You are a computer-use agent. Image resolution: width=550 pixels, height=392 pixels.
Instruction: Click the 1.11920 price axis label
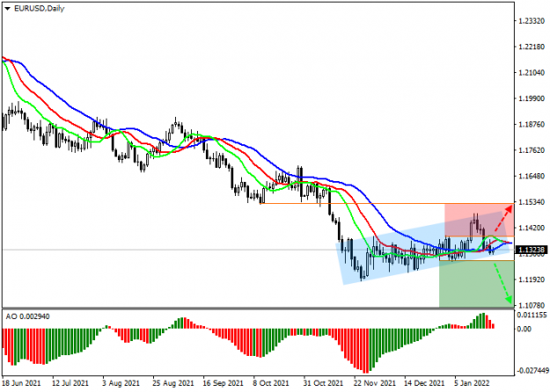(532, 279)
